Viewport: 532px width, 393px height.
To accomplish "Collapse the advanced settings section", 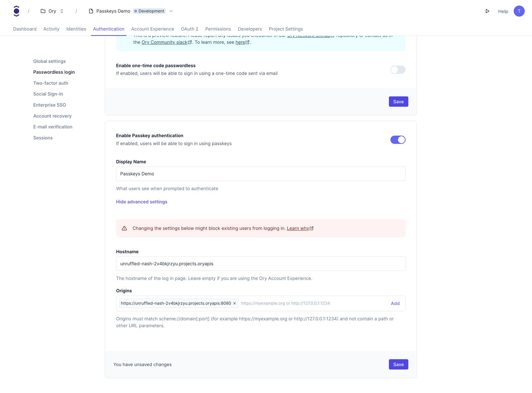I will click(141, 202).
